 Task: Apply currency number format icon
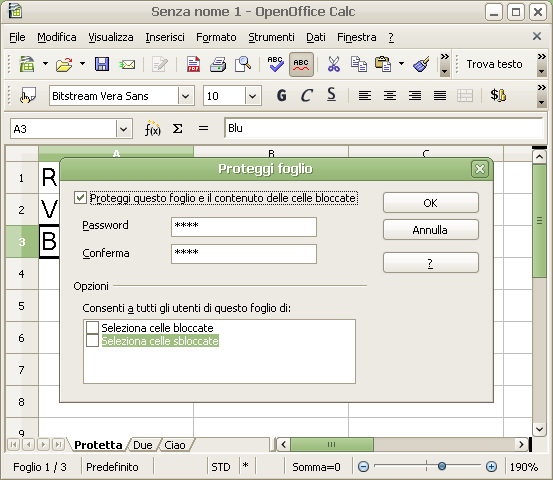[x=498, y=96]
